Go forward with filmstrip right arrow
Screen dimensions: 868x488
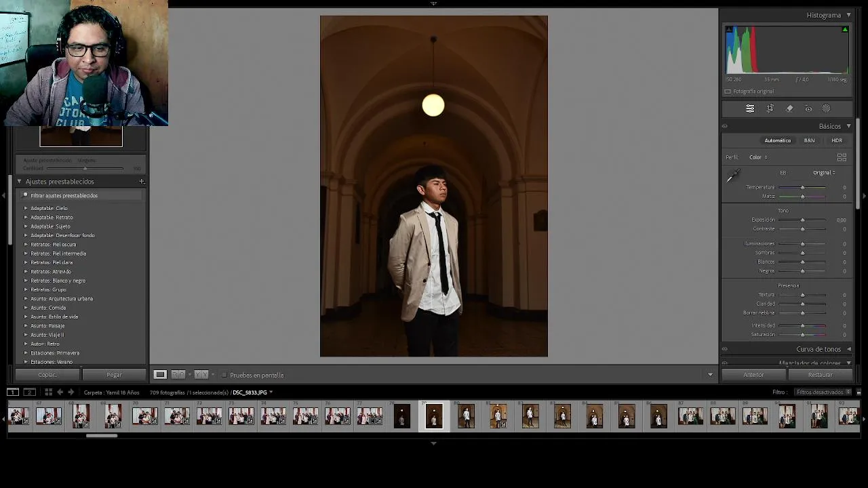point(71,392)
